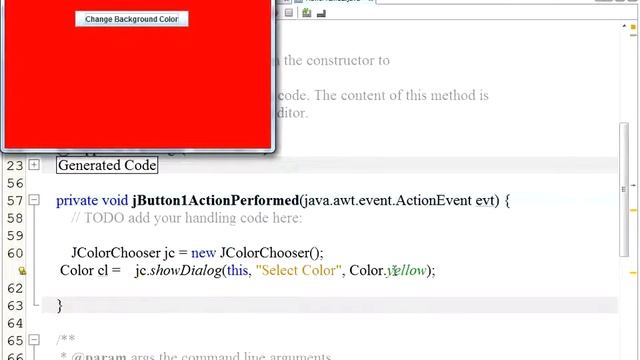Click the 'showDialog' method call text

(186, 270)
